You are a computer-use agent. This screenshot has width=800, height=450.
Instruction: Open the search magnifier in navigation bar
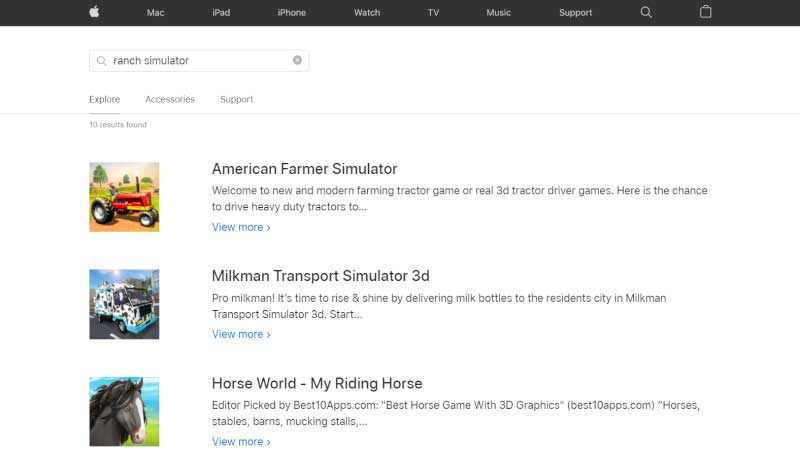pyautogui.click(x=646, y=12)
